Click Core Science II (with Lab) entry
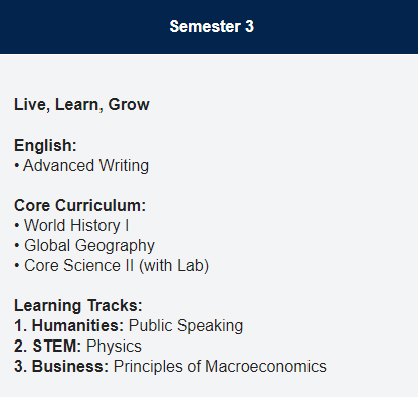The width and height of the screenshot is (418, 397). coord(116,266)
